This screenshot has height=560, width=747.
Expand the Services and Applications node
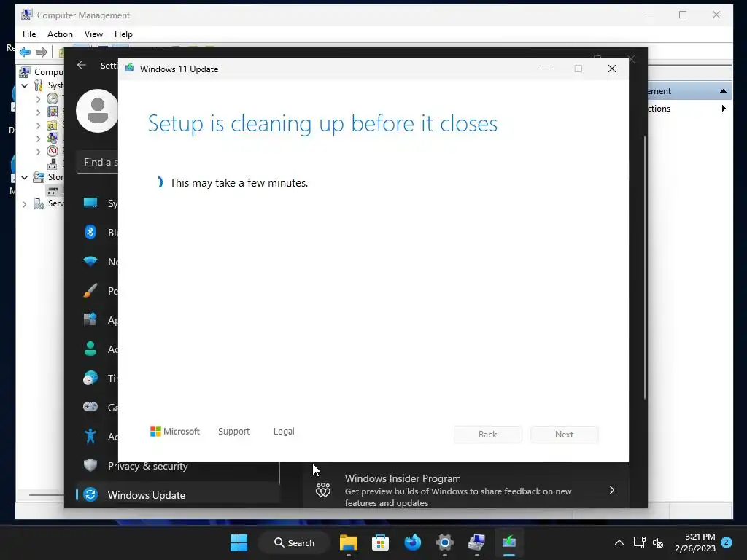[24, 204]
